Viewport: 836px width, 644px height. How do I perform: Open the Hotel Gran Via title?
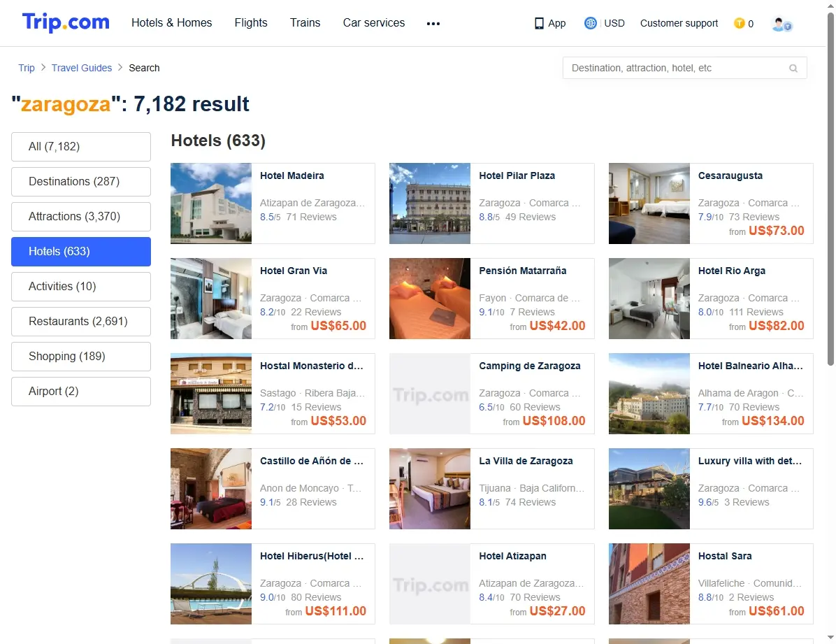click(294, 271)
